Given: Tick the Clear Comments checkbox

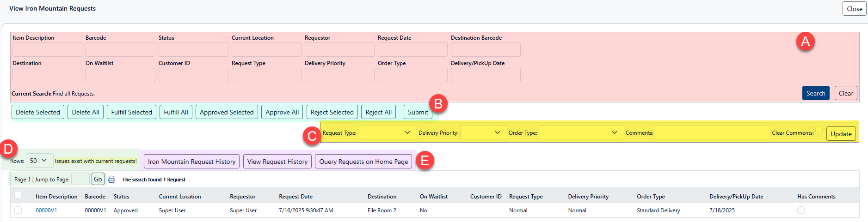Looking at the screenshot, I should [819, 130].
